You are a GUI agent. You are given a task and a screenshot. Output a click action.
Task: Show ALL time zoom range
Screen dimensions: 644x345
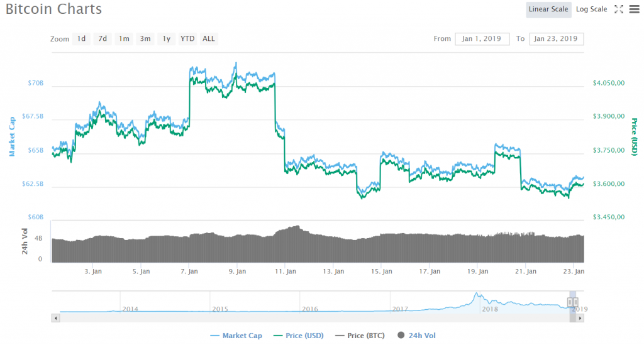click(209, 39)
